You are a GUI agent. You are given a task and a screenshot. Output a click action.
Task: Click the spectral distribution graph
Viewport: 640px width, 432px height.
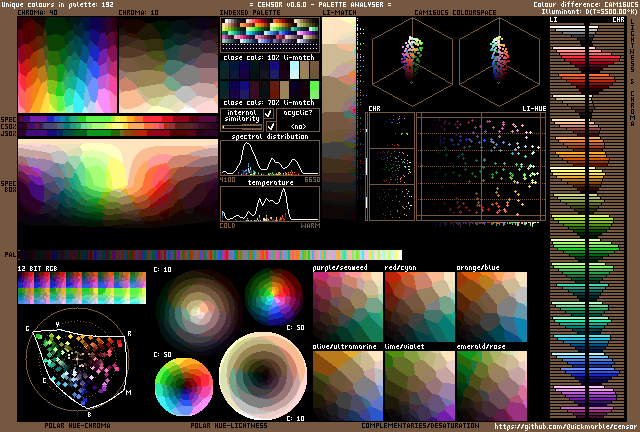[x=269, y=156]
